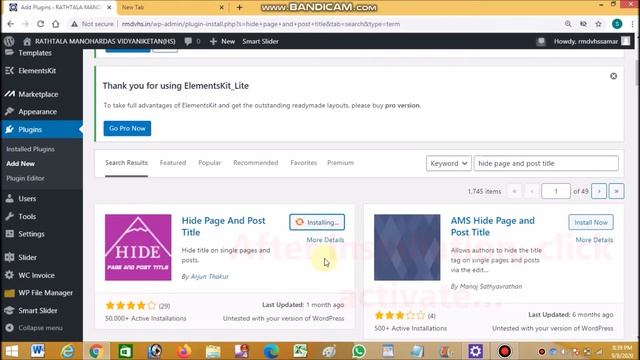Open Smart Slider in admin bar
Image resolution: width=640 pixels, height=360 pixels.
point(260,41)
